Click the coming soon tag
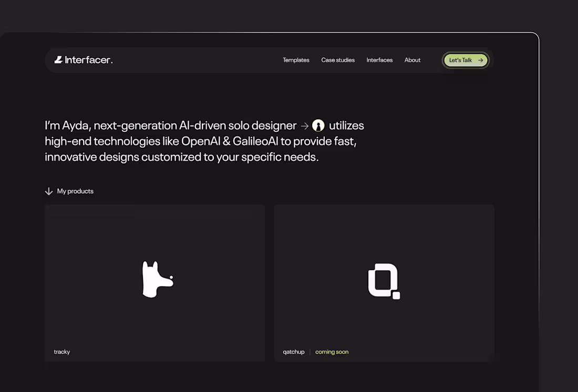This screenshot has height=392, width=578. [332, 352]
